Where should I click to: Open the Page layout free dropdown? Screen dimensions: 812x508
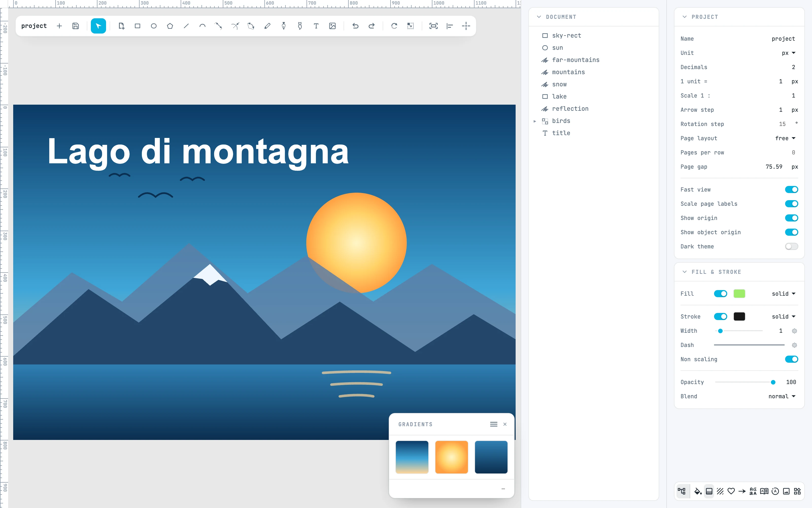[785, 138]
